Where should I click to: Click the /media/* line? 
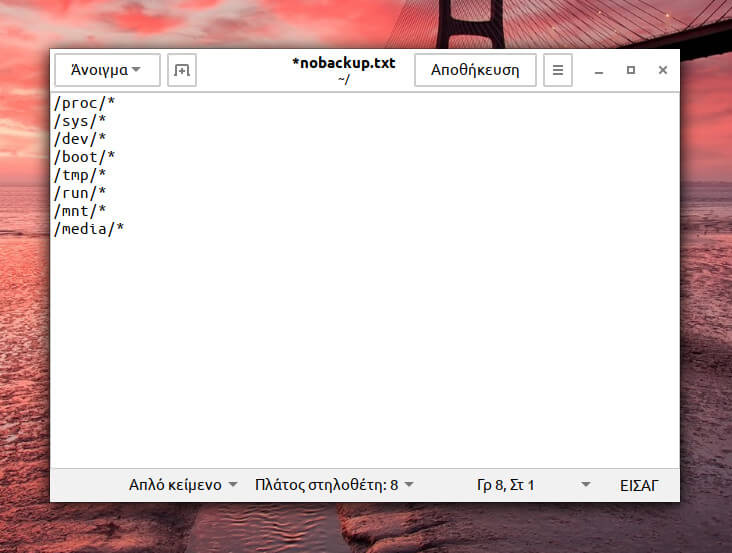[89, 229]
